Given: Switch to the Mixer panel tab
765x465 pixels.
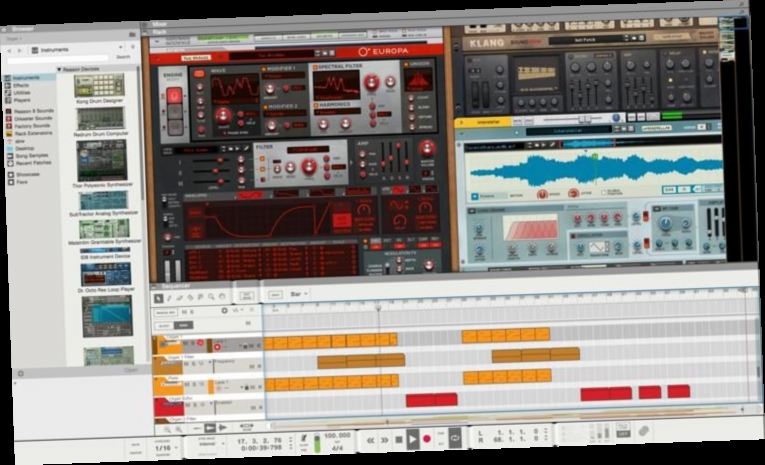Looking at the screenshot, I should click(x=160, y=24).
